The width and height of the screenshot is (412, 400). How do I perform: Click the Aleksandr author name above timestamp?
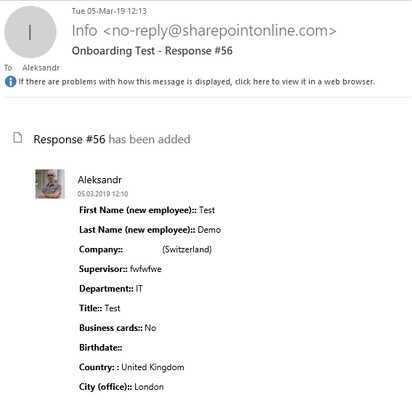click(100, 180)
